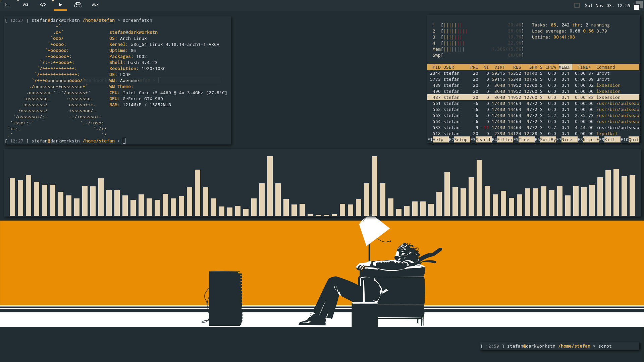644x362 pixels.
Task: Click the Swp meter in htop
Action: [x=478, y=55]
